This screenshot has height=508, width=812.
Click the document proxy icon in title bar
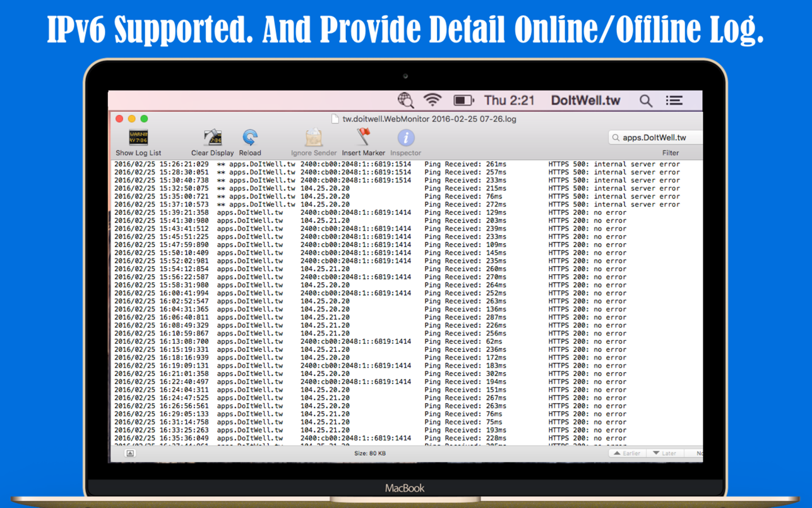tap(335, 119)
